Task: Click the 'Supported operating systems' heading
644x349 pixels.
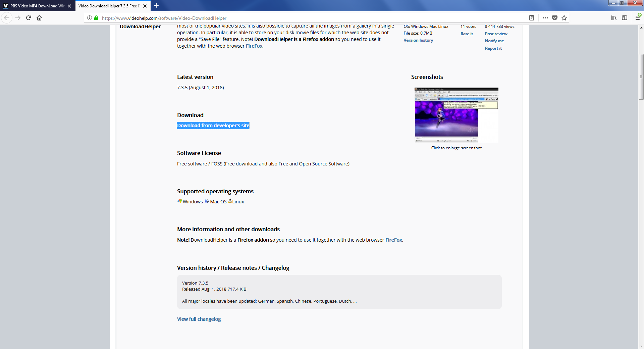Action: pos(215,191)
